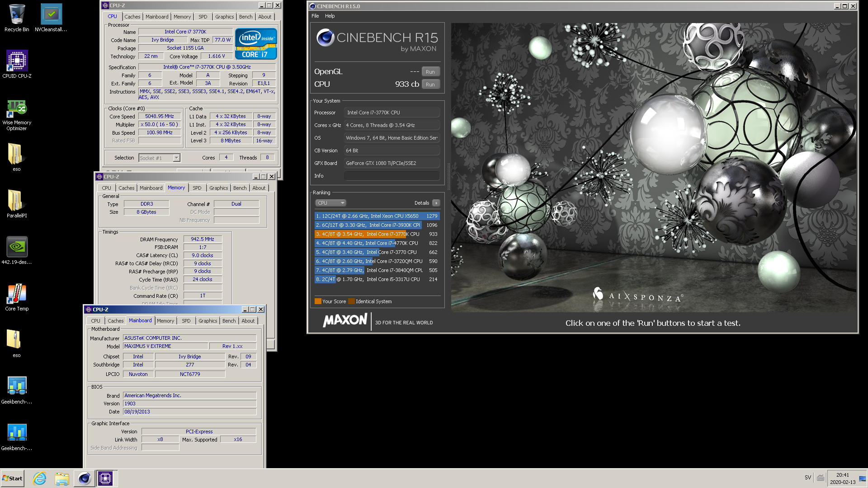
Task: Run the CPU benchmark
Action: 430,84
